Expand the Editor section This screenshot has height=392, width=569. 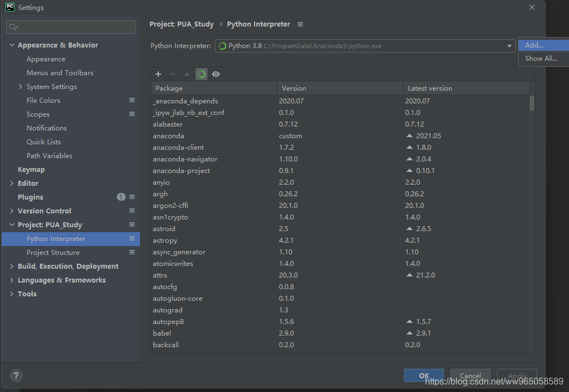[x=12, y=183]
